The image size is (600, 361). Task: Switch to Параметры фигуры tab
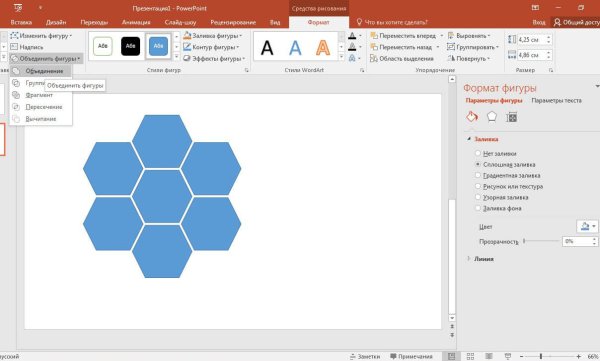click(x=494, y=100)
